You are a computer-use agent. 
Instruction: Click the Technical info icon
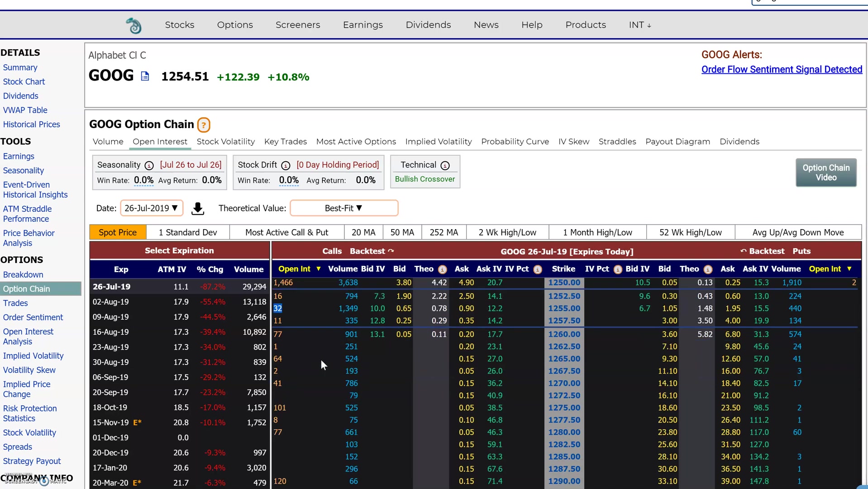click(x=446, y=166)
